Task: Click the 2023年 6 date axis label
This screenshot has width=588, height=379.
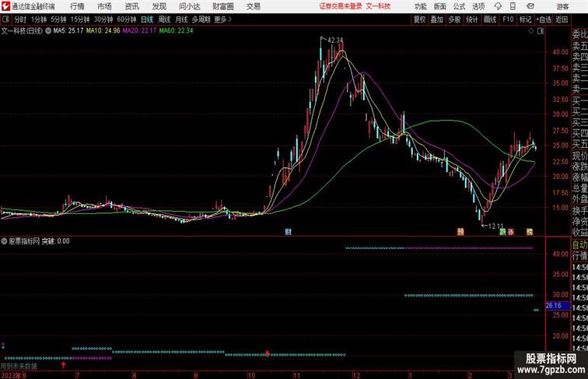Action: point(13,375)
